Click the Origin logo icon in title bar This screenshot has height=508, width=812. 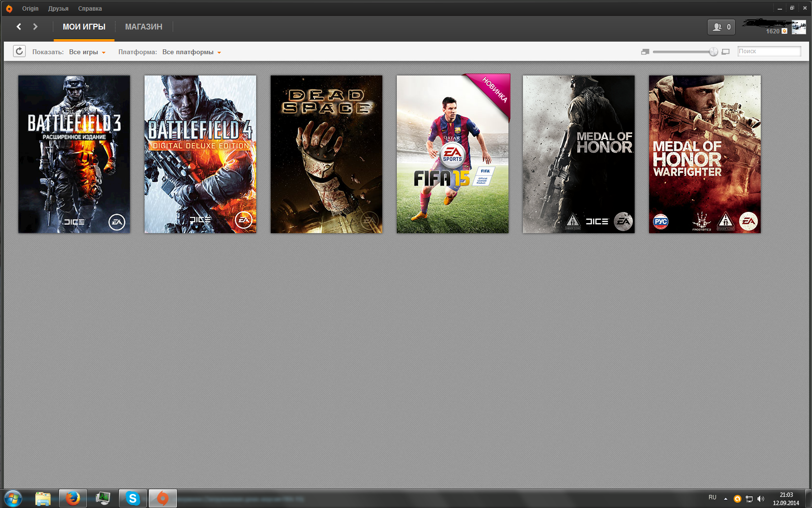click(x=9, y=8)
